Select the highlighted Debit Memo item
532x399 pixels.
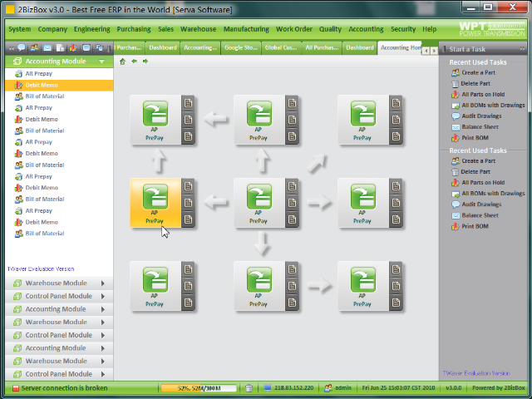tap(59, 85)
